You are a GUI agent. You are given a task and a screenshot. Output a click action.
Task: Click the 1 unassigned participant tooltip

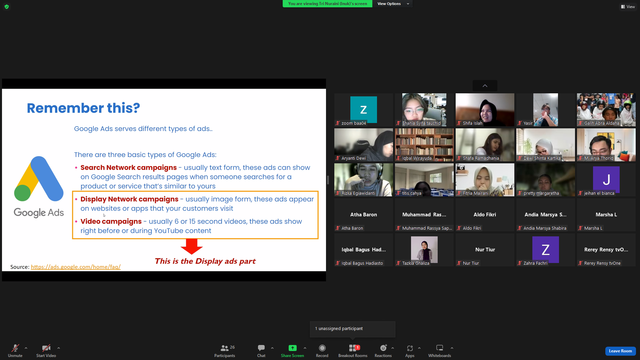(353, 329)
